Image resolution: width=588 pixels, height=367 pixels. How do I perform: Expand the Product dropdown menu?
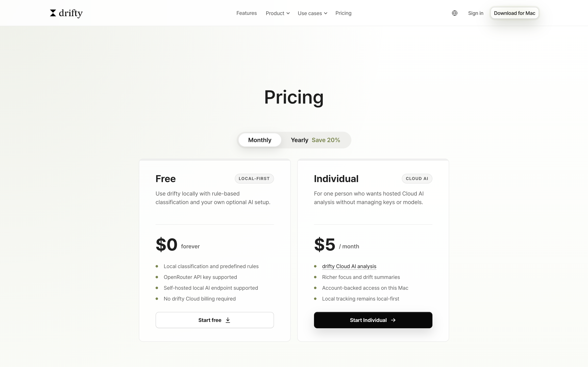coord(277,13)
